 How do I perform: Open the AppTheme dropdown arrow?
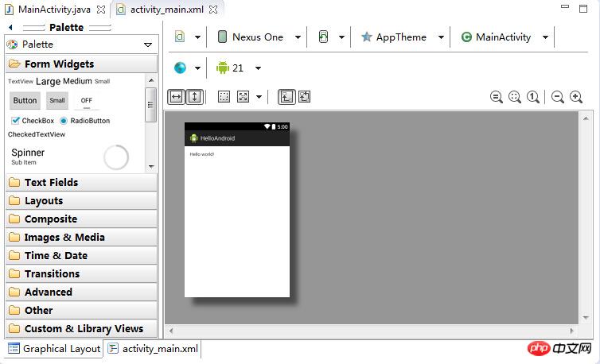click(x=441, y=37)
